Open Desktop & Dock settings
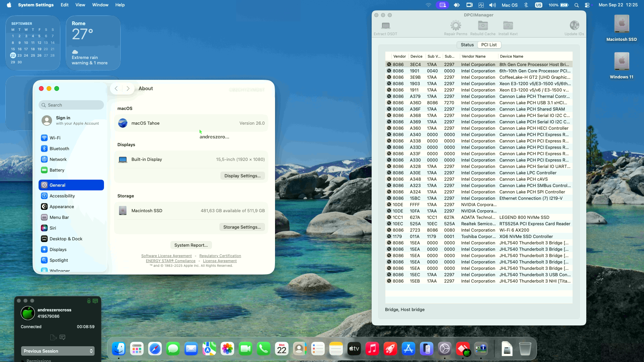The height and width of the screenshot is (362, 644). tap(71, 239)
